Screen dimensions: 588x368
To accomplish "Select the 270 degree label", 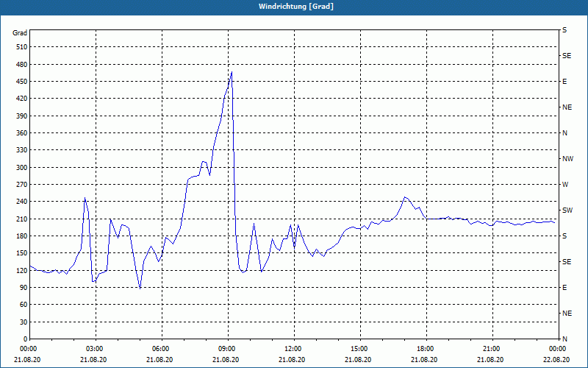I will pos(22,185).
